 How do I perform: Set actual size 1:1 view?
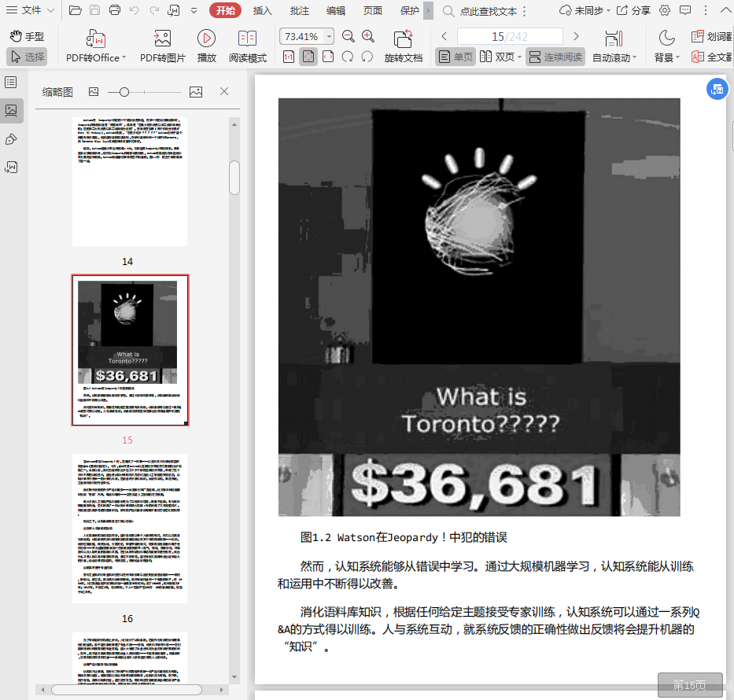[x=289, y=57]
